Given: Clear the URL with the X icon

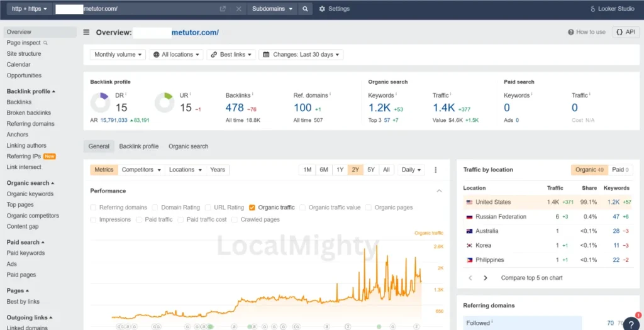Looking at the screenshot, I should [238, 9].
